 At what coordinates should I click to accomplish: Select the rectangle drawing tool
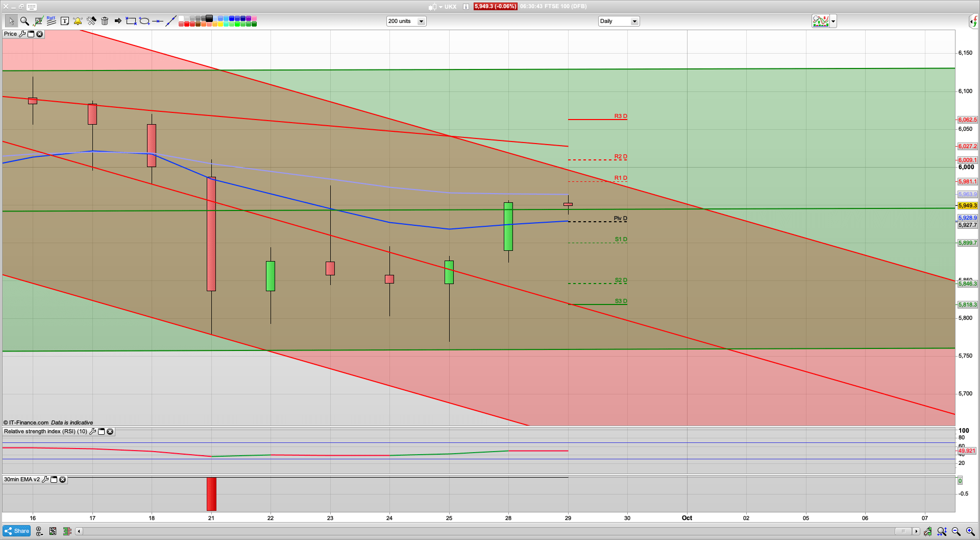130,21
